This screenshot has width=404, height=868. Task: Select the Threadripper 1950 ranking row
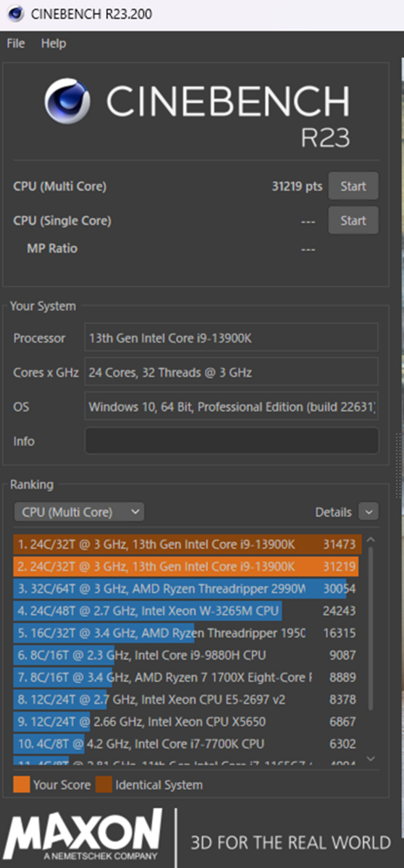(188, 633)
